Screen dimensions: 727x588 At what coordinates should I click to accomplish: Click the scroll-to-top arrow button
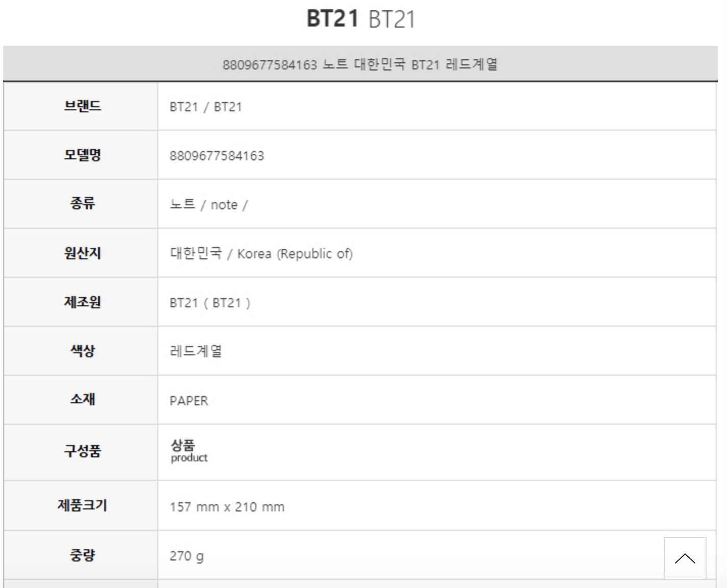click(x=685, y=558)
